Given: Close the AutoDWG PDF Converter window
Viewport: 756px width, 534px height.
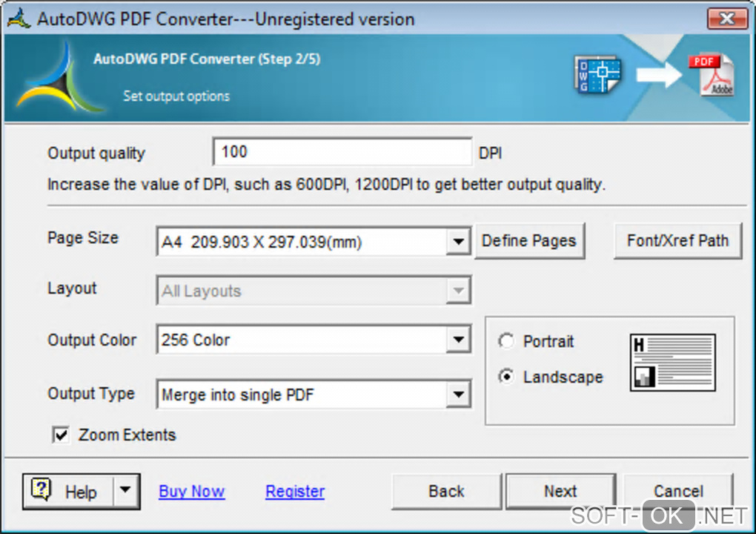Looking at the screenshot, I should click(726, 19).
